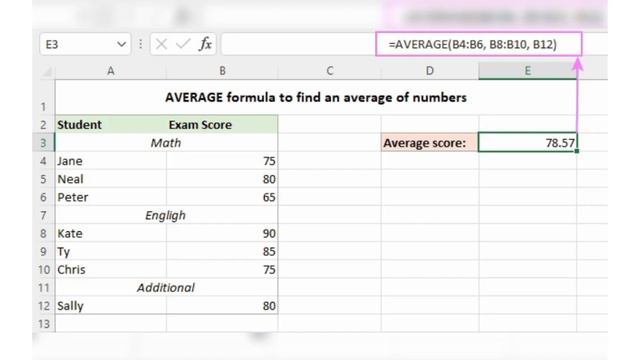This screenshot has height=360, width=640.
Task: Select column E header
Action: click(527, 71)
